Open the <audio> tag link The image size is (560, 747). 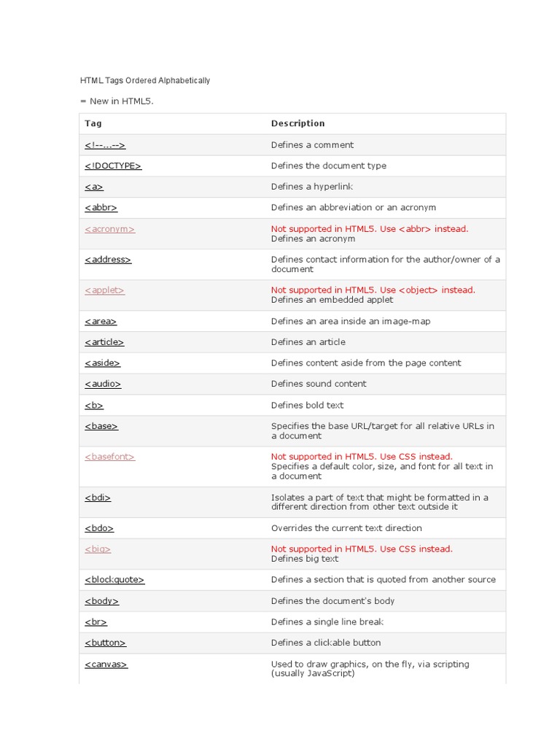[103, 384]
